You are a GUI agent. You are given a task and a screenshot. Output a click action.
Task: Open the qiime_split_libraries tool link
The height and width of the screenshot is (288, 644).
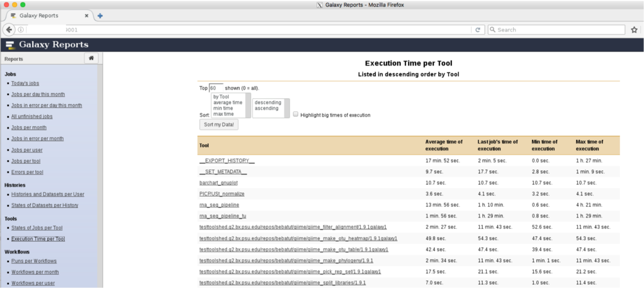[283, 283]
